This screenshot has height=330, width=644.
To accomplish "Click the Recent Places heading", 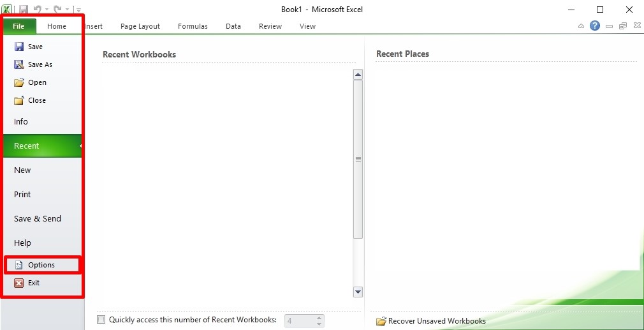I will pos(402,54).
